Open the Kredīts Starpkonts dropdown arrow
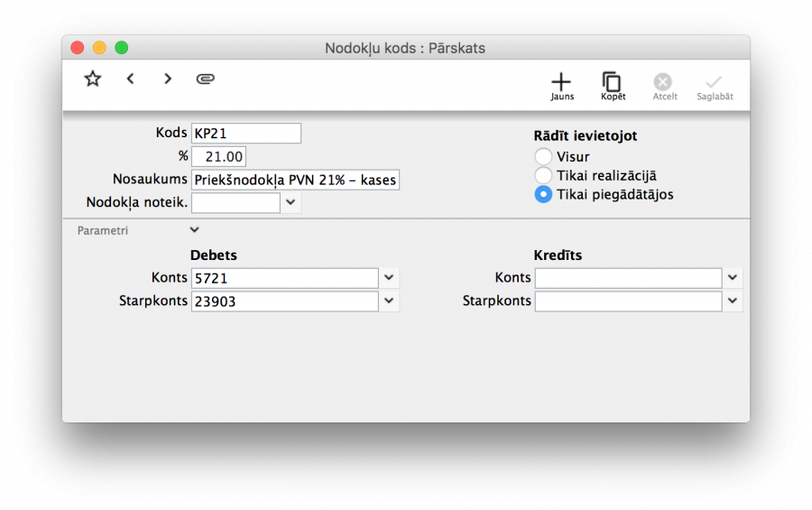 tap(733, 301)
